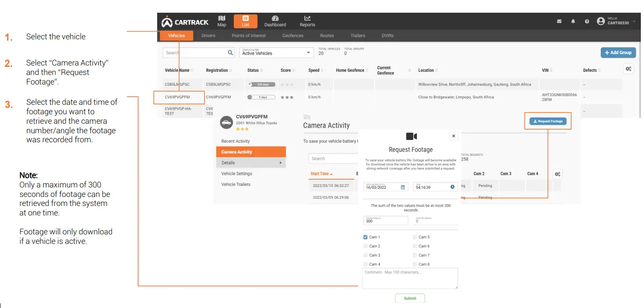Open the Points of Interest tab

(x=249, y=36)
